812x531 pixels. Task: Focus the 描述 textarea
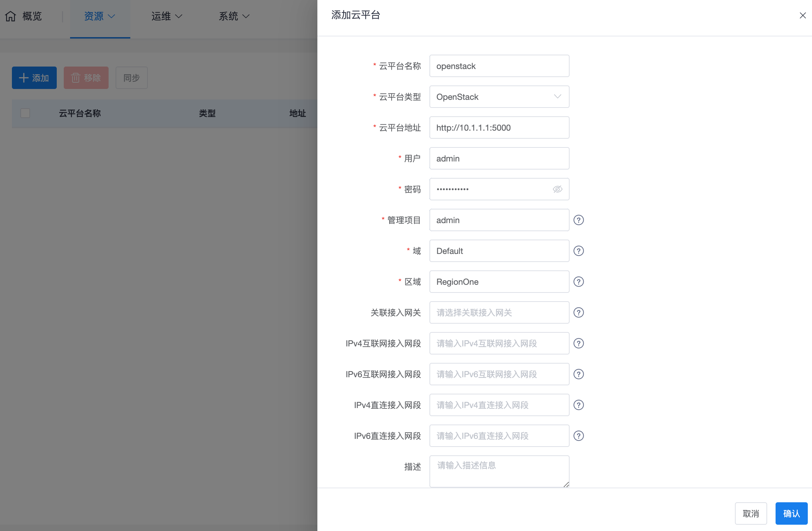click(499, 471)
